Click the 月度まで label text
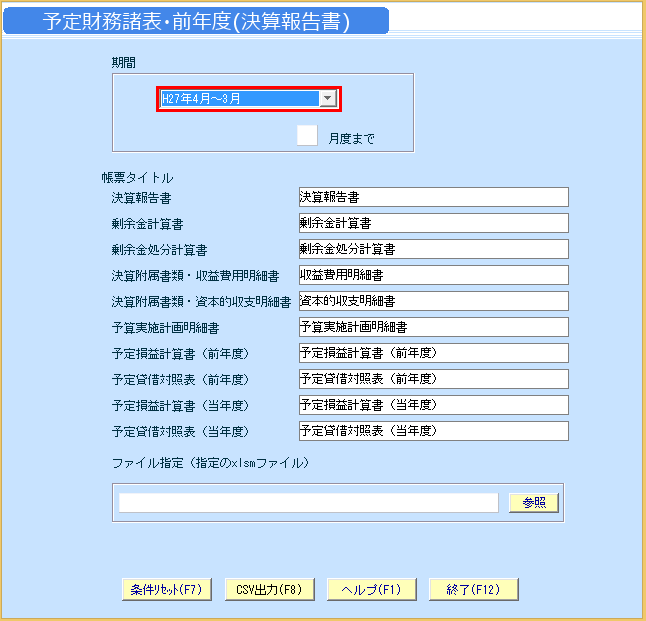Viewport: 646px width, 621px height. point(351,138)
